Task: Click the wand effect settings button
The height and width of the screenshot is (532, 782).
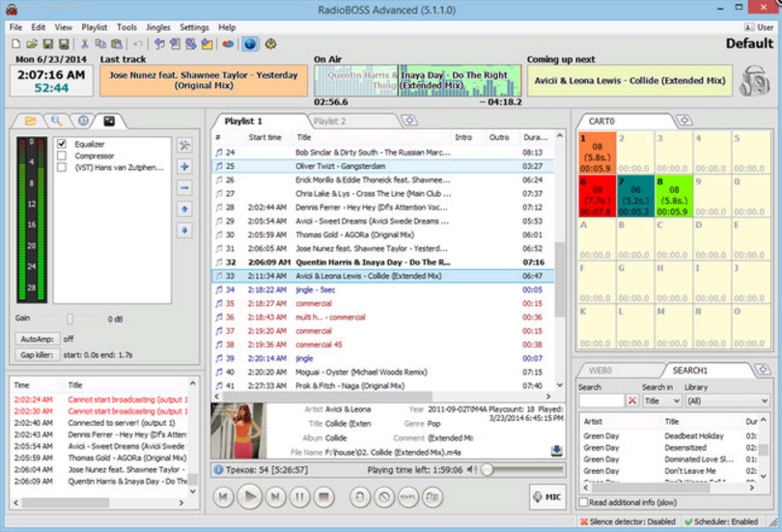Action: coord(184,145)
